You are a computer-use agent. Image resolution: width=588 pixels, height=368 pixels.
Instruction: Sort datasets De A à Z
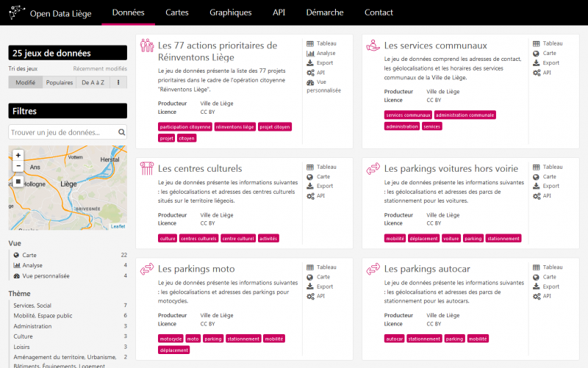93,82
